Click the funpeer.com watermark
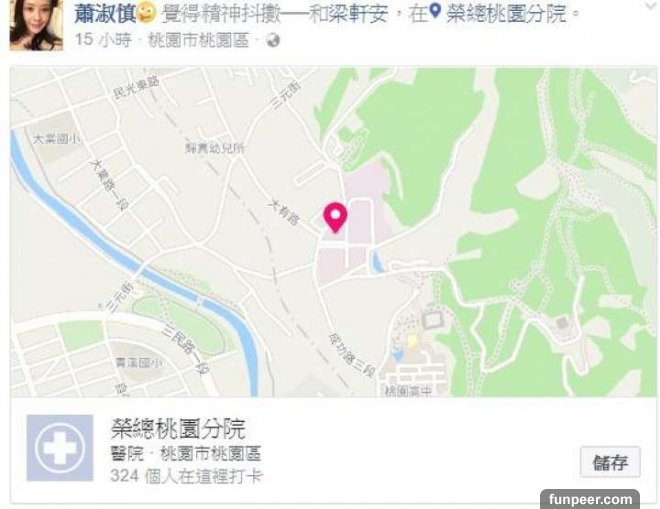 point(590,499)
